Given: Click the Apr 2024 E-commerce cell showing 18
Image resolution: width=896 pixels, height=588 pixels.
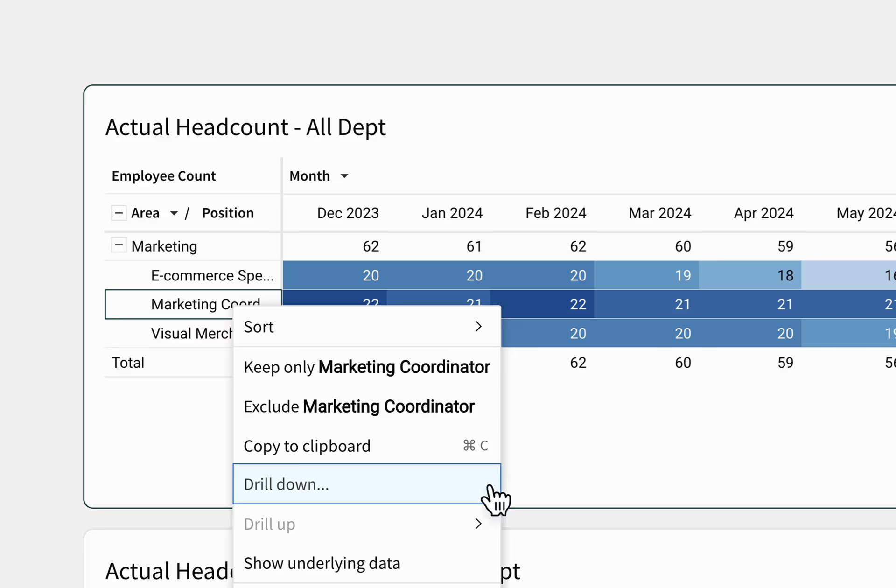Looking at the screenshot, I should point(750,275).
